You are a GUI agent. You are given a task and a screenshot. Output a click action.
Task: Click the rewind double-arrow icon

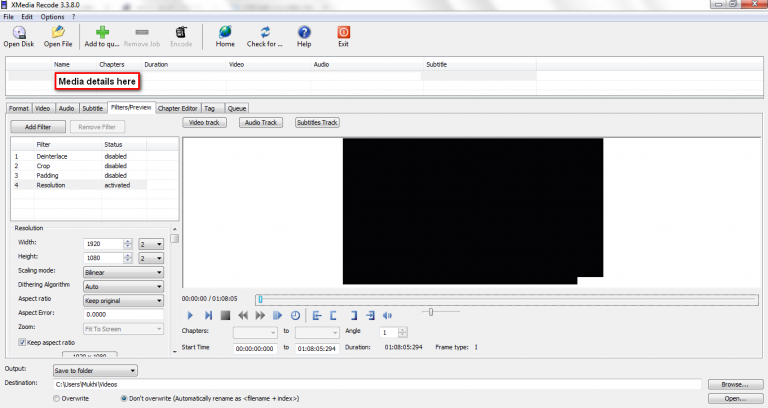coord(243,315)
